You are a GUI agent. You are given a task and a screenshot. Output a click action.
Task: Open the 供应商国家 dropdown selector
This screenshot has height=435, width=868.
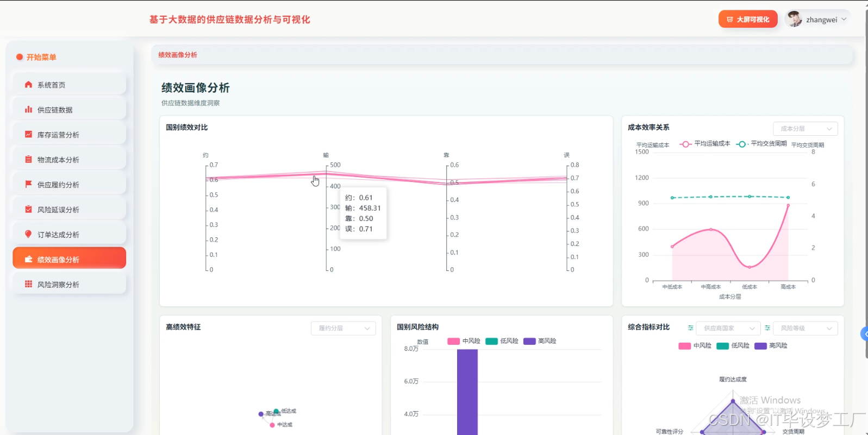click(x=728, y=328)
